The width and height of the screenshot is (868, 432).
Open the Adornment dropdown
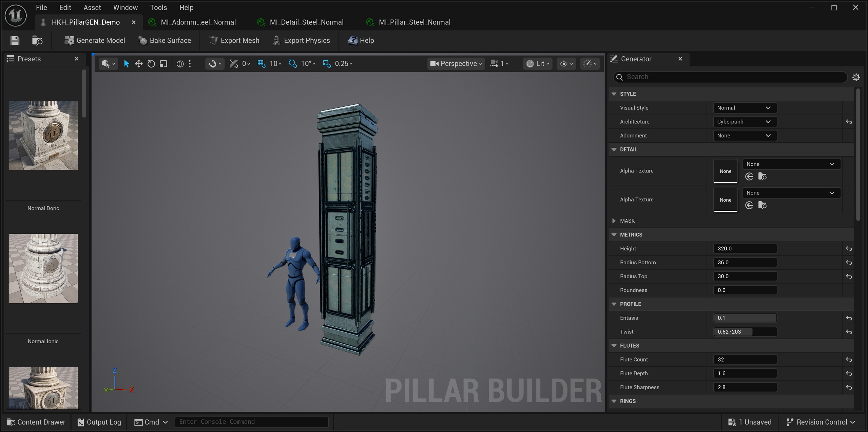pyautogui.click(x=745, y=136)
